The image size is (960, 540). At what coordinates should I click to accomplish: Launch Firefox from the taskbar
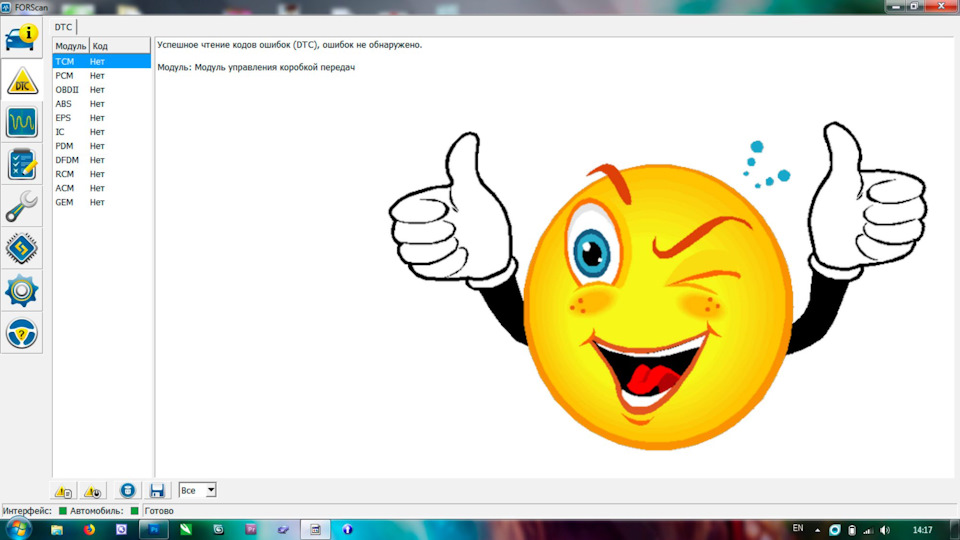(89, 530)
